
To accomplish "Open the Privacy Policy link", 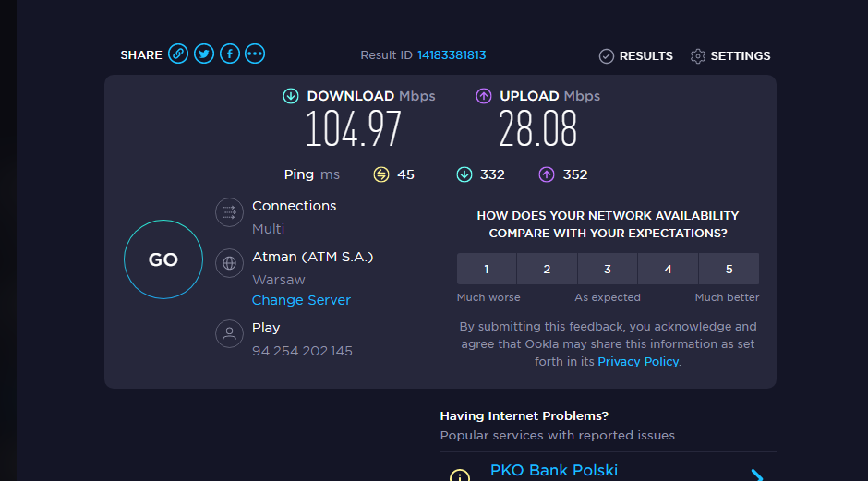I will click(638, 362).
